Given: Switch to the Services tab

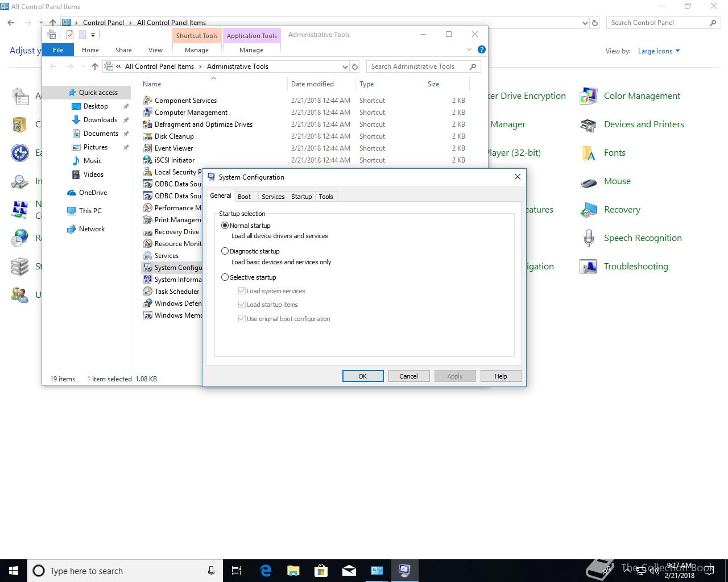Looking at the screenshot, I should pyautogui.click(x=273, y=197).
